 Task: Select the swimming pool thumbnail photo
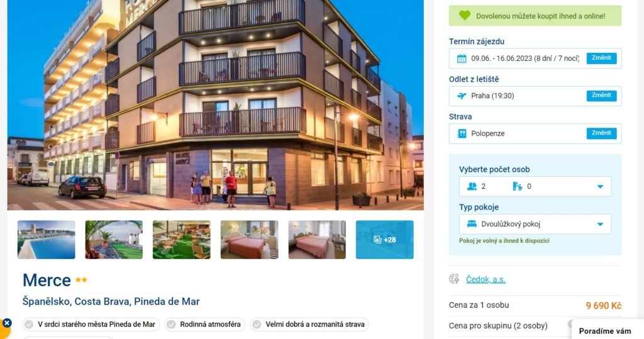tap(46, 240)
